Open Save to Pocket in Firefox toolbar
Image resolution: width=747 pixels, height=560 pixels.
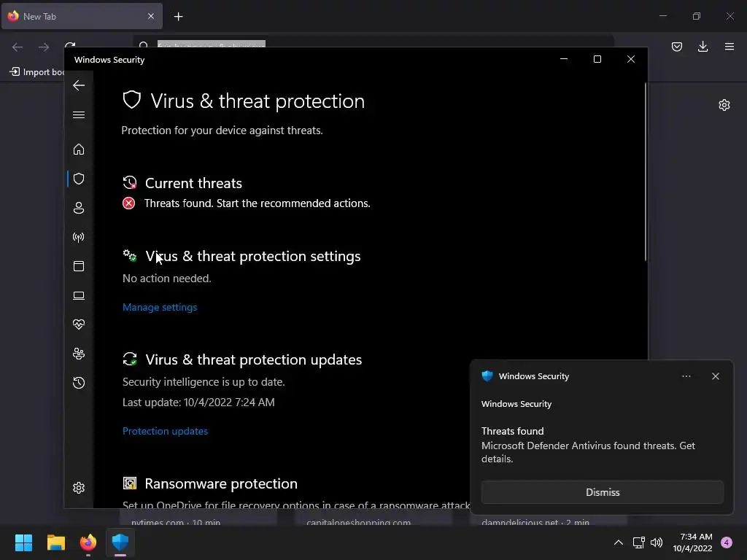click(x=676, y=47)
